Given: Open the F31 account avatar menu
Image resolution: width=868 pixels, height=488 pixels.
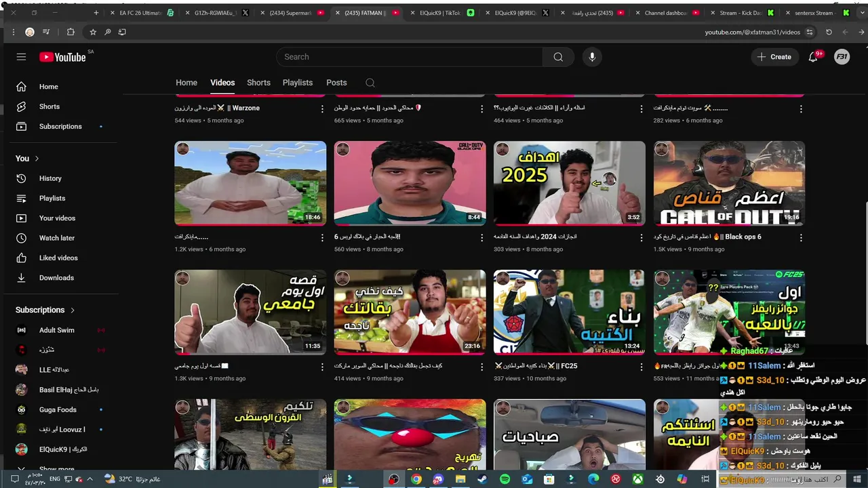Looking at the screenshot, I should 842,57.
